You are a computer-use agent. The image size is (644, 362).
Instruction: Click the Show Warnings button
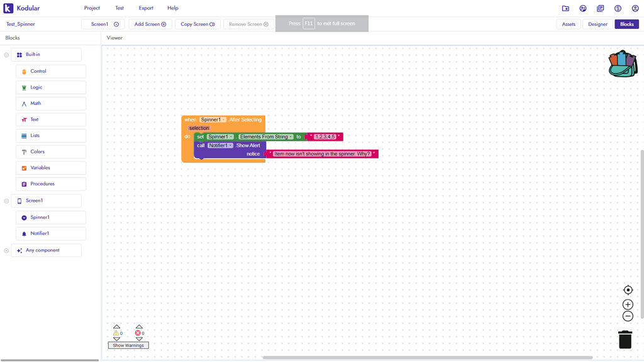pyautogui.click(x=128, y=346)
